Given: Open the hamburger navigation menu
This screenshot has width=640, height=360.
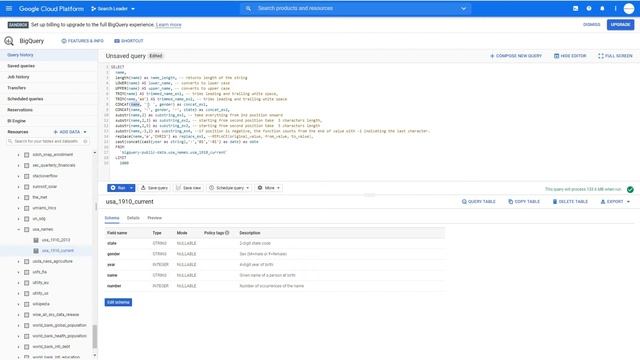Looking at the screenshot, I should tap(9, 9).
